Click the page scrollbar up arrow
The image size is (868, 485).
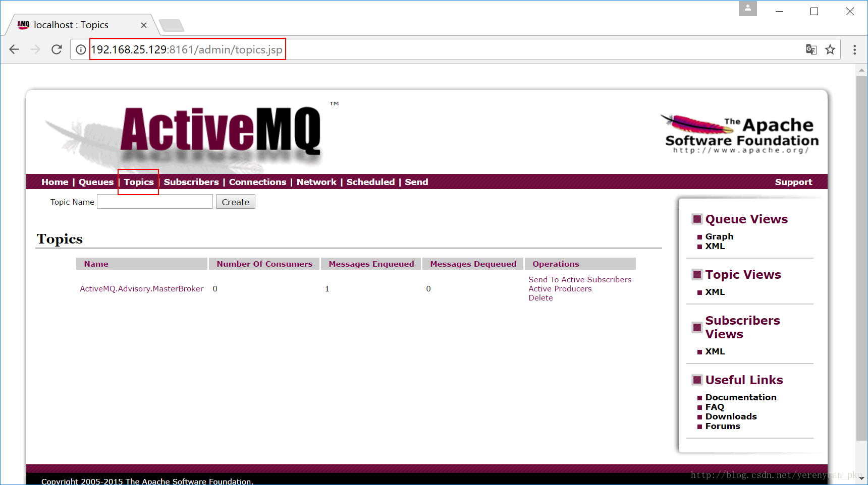tap(861, 70)
